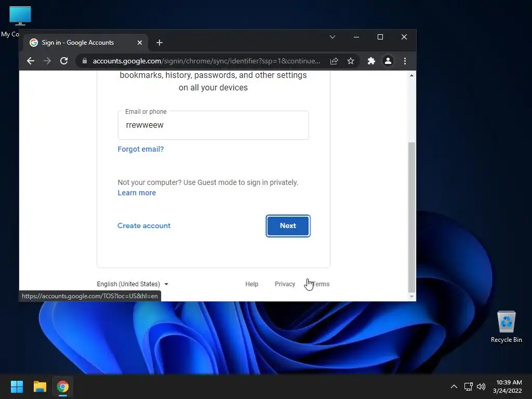Reload the Google sign-in page
Viewport: 532px width, 399px height.
click(x=64, y=61)
